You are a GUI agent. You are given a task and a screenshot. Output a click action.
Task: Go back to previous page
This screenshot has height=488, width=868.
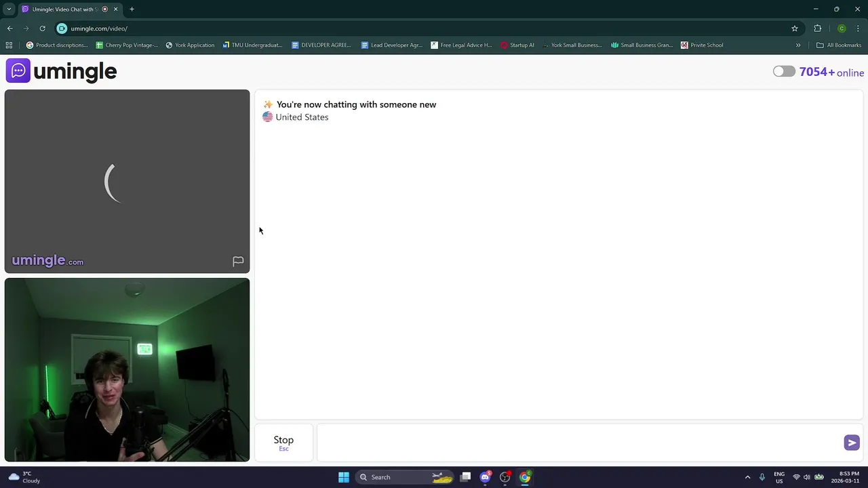click(x=9, y=28)
